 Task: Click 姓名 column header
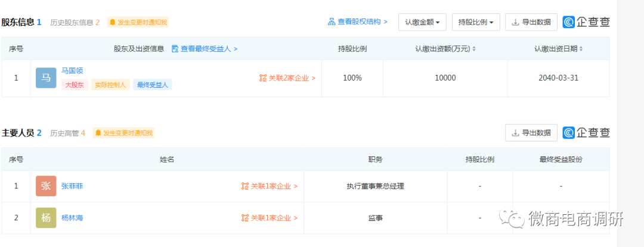point(167,159)
